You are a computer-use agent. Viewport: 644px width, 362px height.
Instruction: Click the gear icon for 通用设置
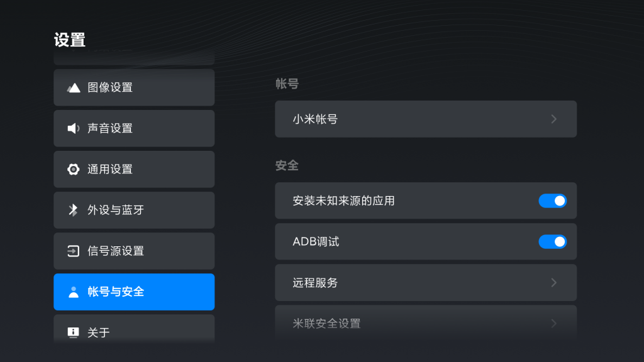tap(73, 169)
